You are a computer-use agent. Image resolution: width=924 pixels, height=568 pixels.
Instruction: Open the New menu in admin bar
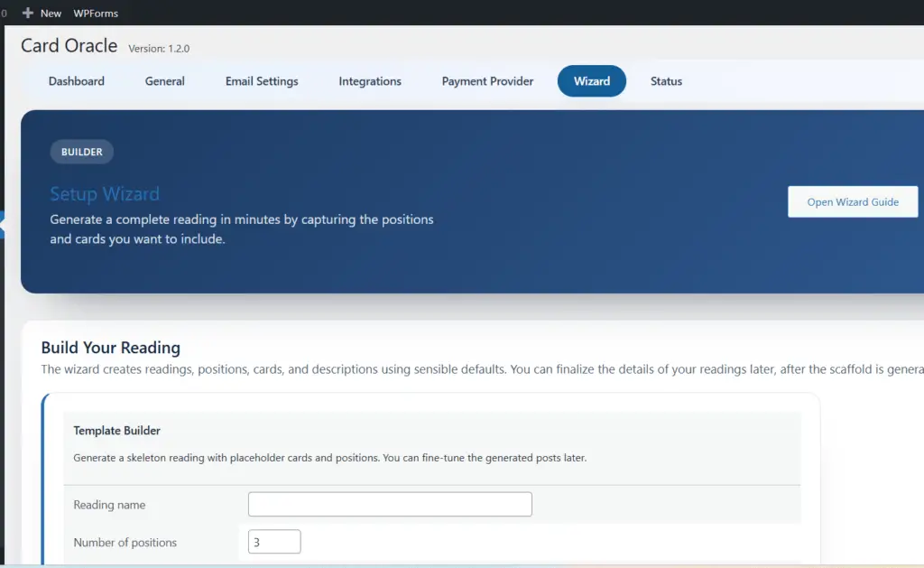pyautogui.click(x=51, y=13)
